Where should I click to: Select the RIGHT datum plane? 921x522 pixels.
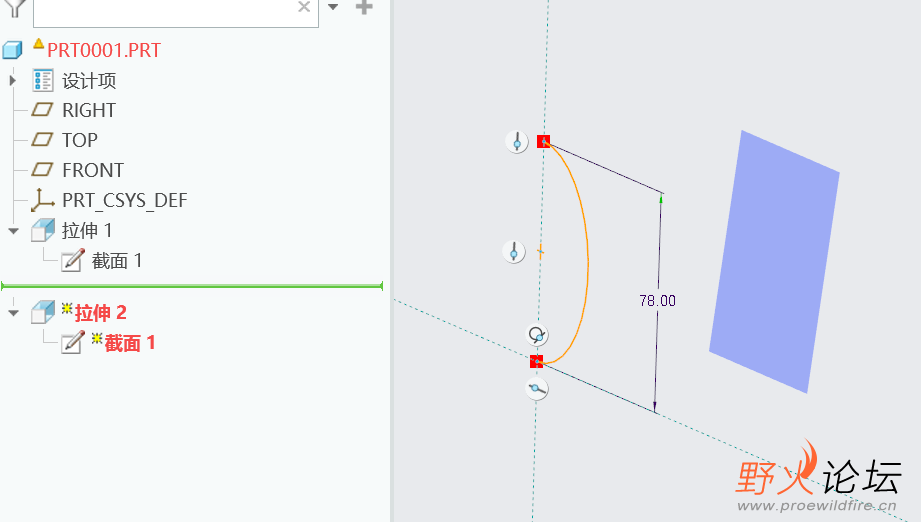pyautogui.click(x=89, y=110)
